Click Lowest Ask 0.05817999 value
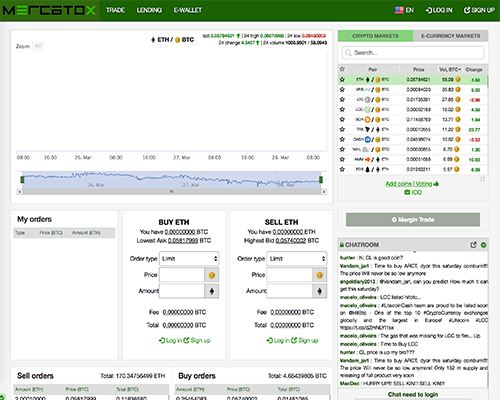This screenshot has width=500, height=400. click(183, 241)
